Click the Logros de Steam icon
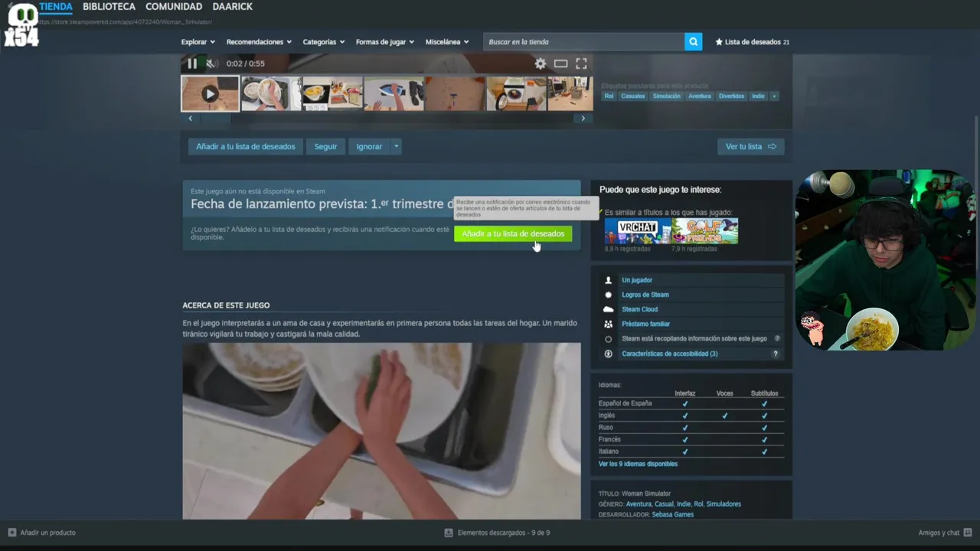This screenshot has width=980, height=551. tap(609, 295)
